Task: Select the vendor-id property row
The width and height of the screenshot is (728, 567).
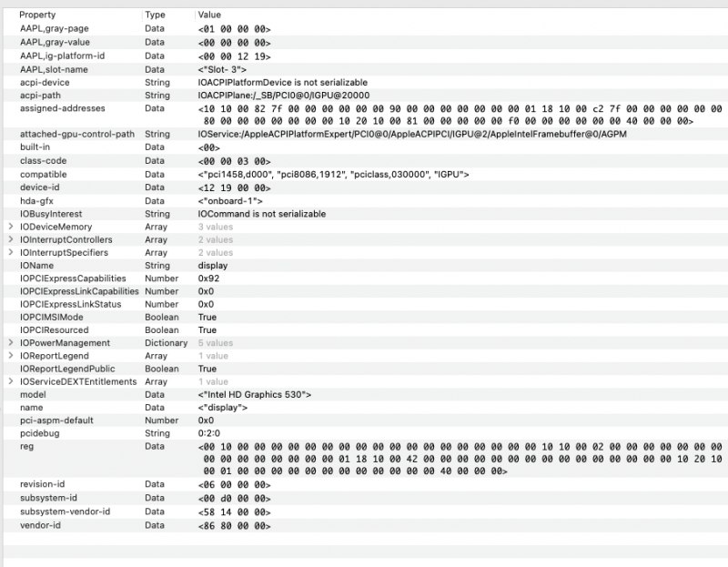Action: tap(40, 526)
